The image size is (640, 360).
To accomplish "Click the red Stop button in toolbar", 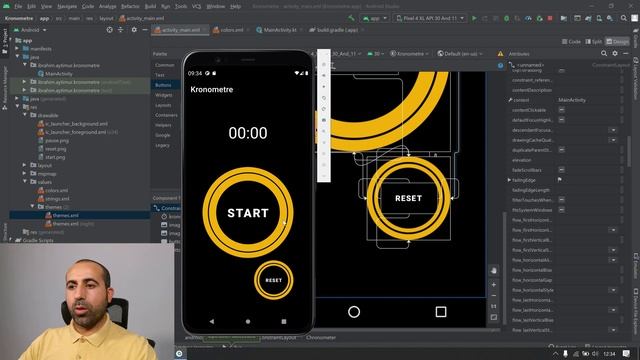I will click(x=550, y=18).
